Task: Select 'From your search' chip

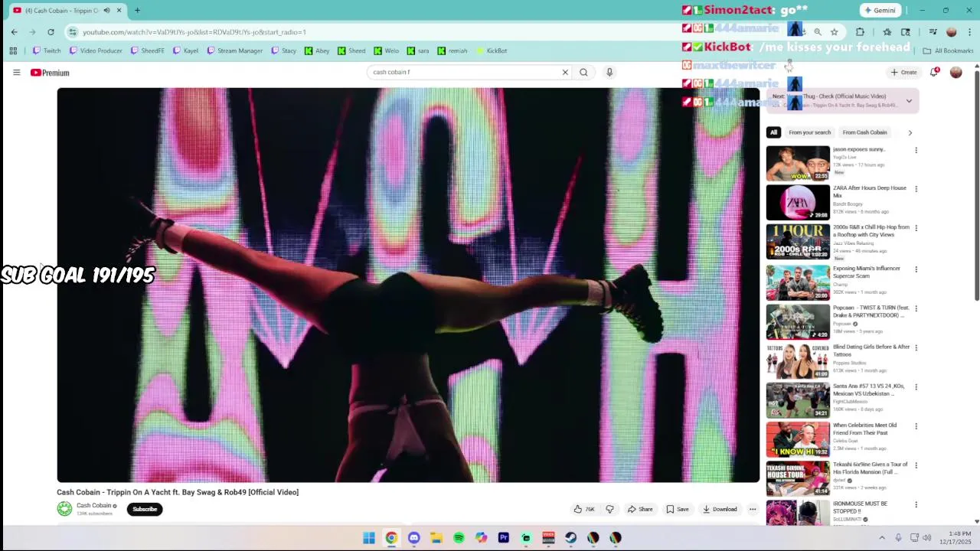Action: (809, 132)
